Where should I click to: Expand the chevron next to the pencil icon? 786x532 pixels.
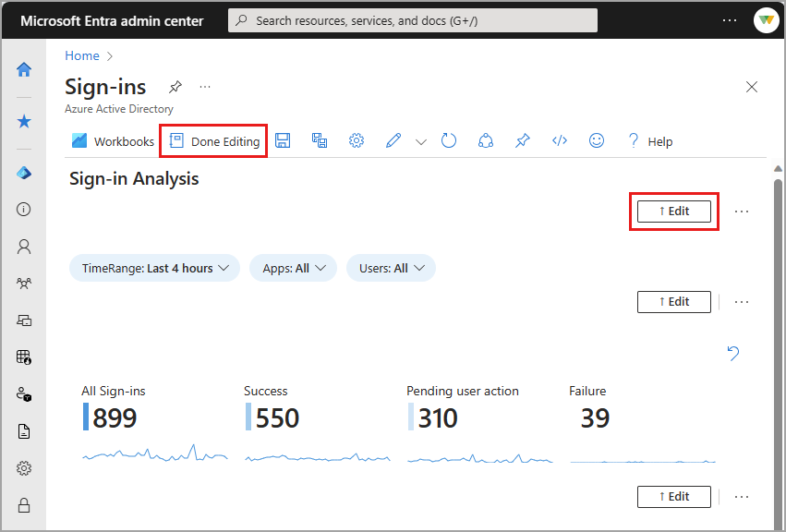click(421, 140)
